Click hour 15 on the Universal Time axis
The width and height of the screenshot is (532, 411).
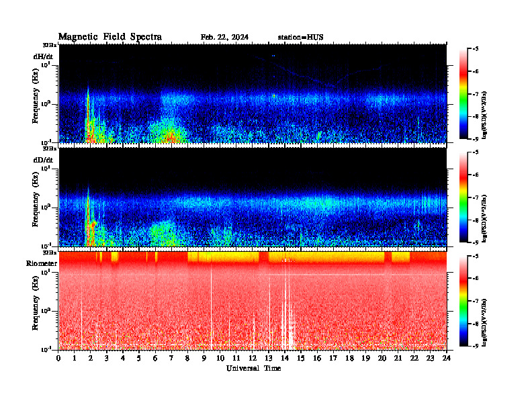pyautogui.click(x=301, y=359)
